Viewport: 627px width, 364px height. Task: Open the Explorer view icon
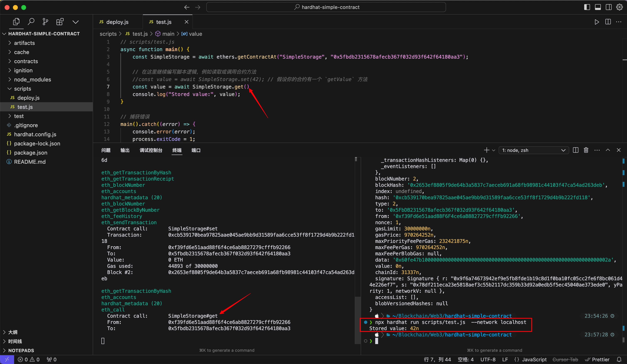tap(16, 22)
